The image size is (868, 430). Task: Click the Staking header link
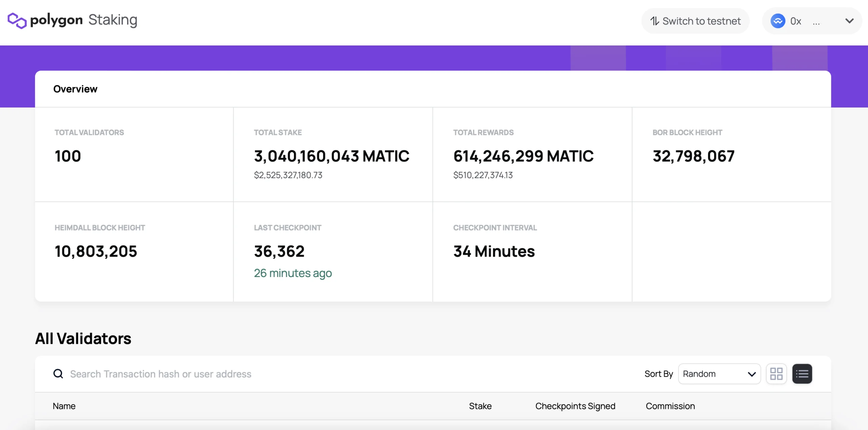pos(113,20)
